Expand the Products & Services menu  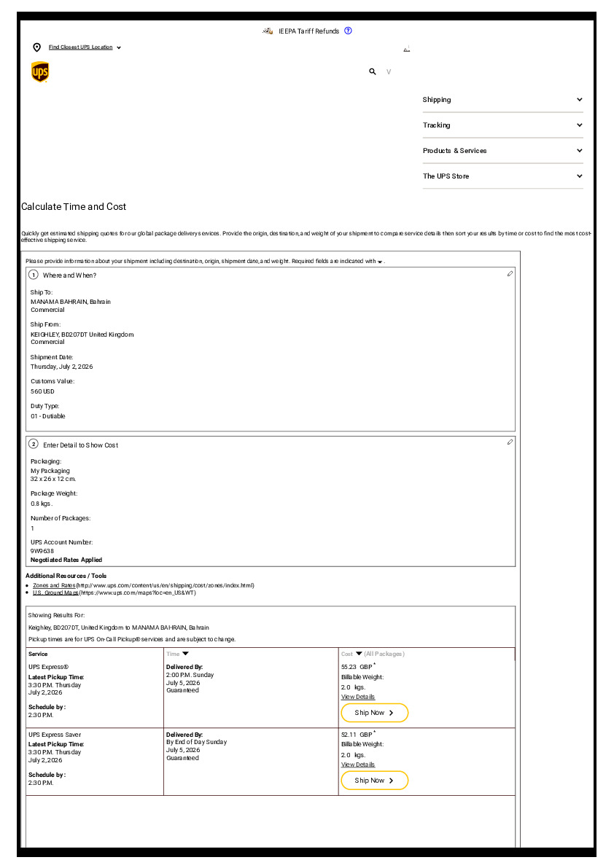(502, 151)
